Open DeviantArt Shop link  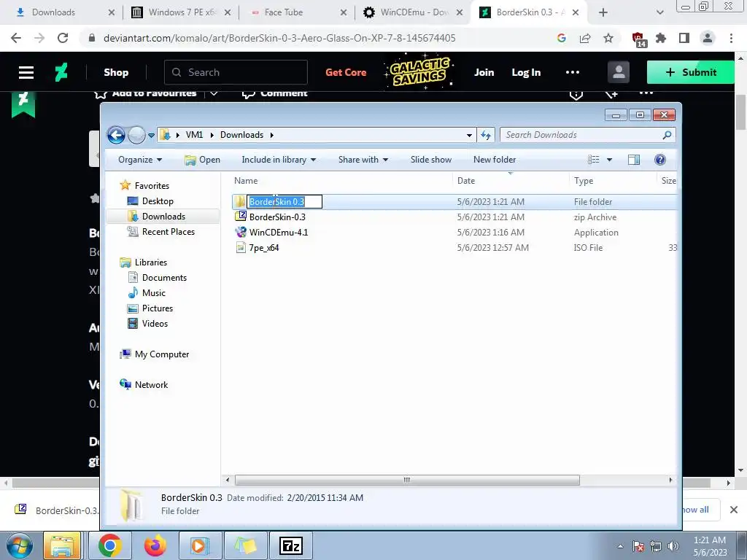[116, 72]
